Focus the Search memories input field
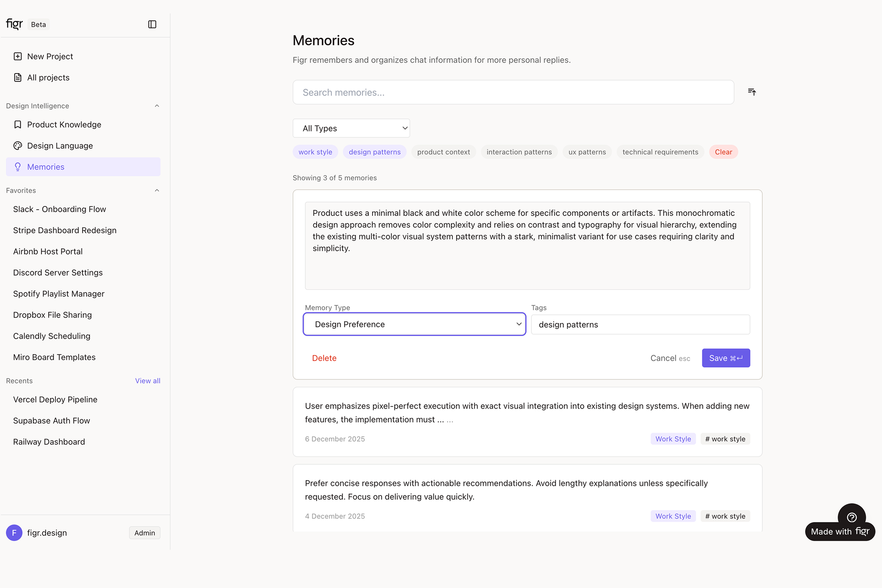This screenshot has height=588, width=882. tap(513, 92)
